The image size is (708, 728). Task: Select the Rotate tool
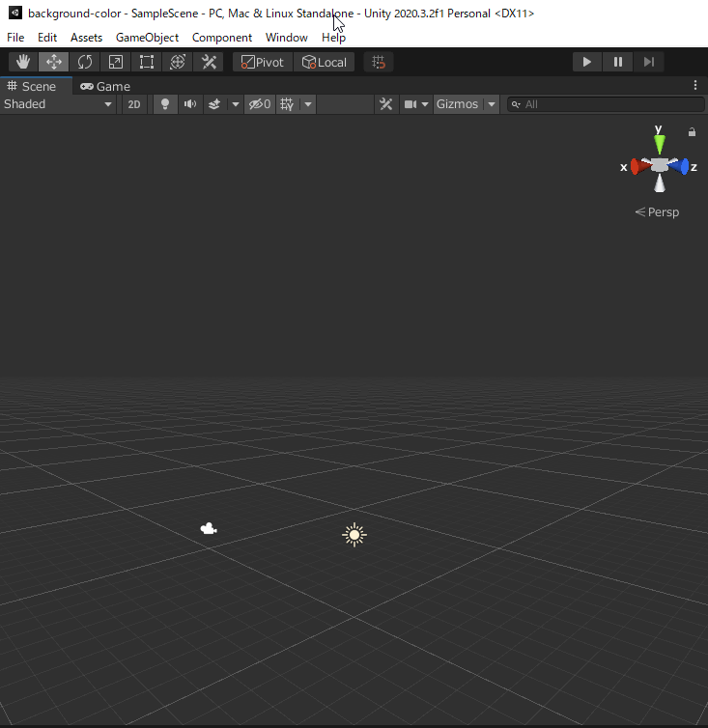[x=85, y=62]
